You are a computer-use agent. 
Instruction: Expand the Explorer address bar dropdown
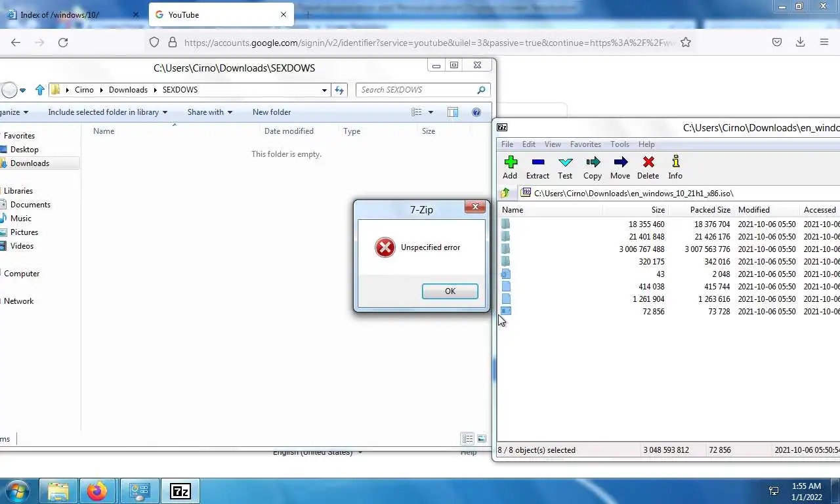324,91
